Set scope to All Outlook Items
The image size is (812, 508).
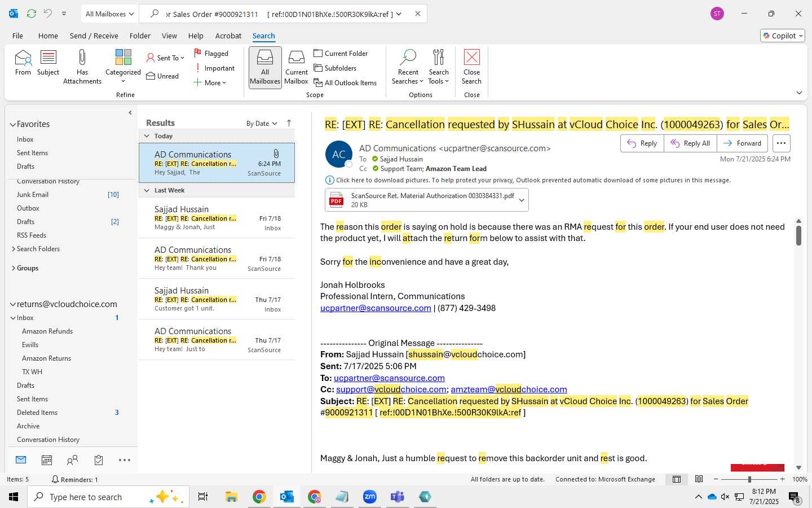click(345, 82)
